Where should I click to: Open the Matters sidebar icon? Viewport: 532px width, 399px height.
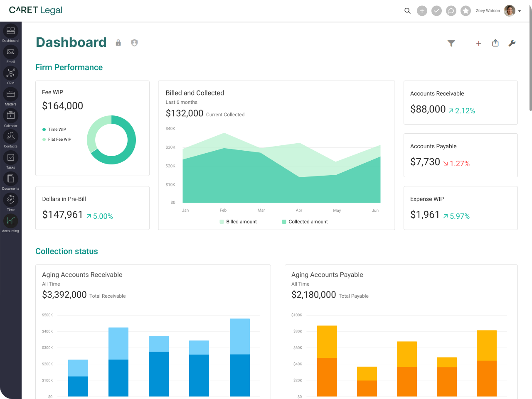pos(10,94)
